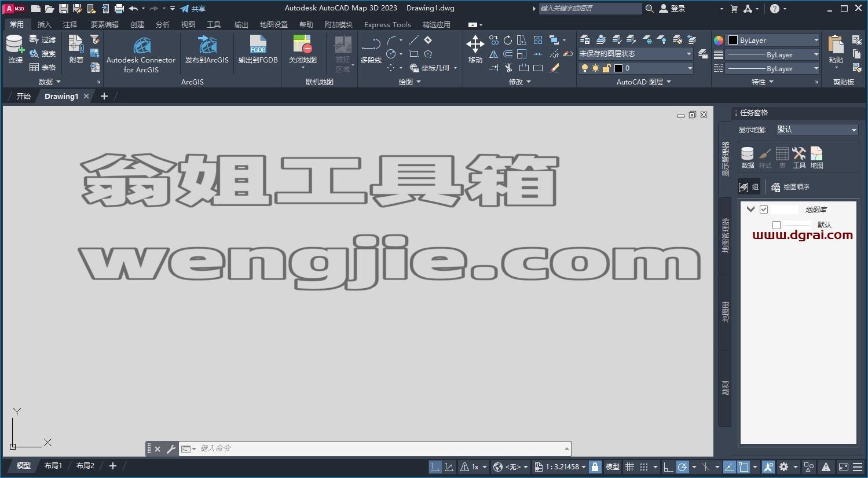
Task: Open the Layer Properties icon
Action: (x=585, y=40)
